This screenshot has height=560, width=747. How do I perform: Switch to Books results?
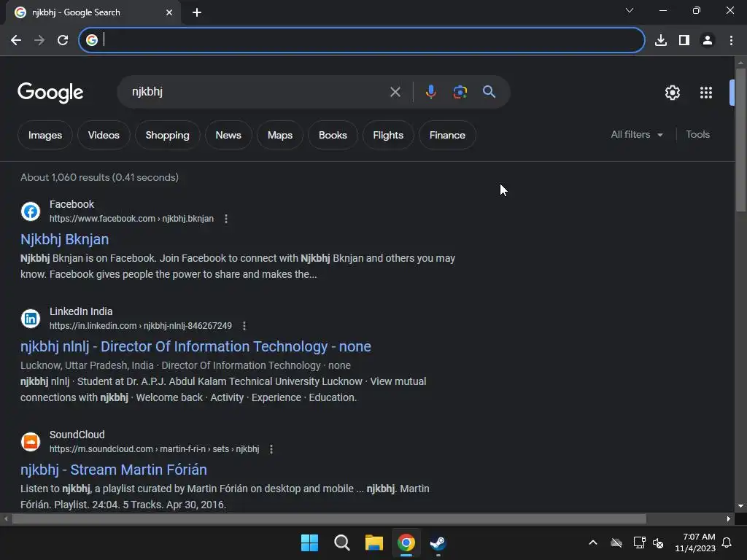click(333, 135)
